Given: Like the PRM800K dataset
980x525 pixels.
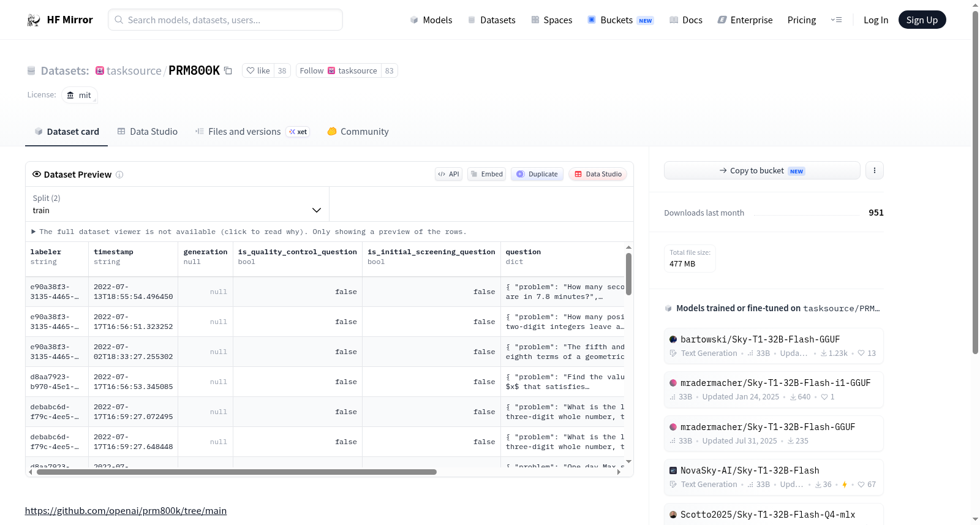Looking at the screenshot, I should [258, 70].
